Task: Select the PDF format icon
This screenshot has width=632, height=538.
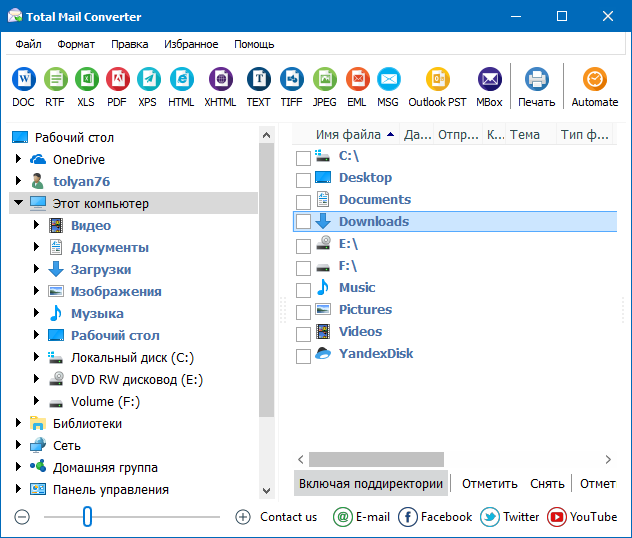Action: click(116, 80)
